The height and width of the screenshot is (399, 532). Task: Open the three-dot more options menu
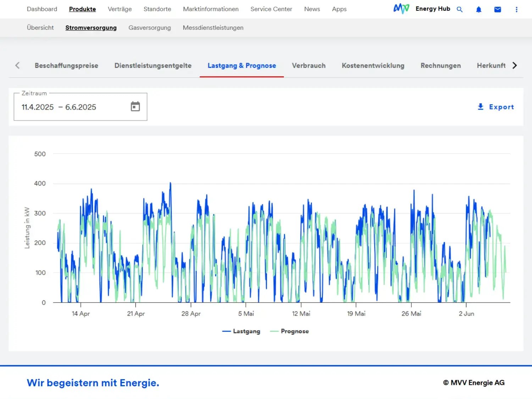[516, 10]
